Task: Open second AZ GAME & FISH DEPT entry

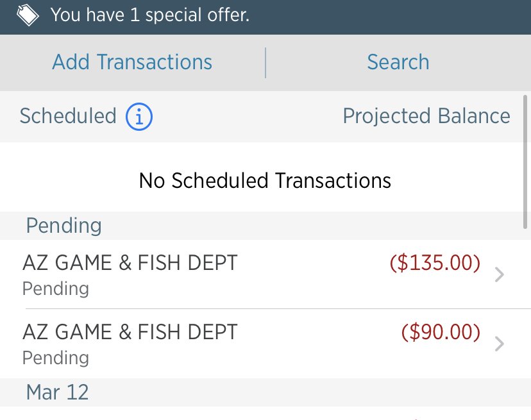Action: pyautogui.click(x=265, y=344)
